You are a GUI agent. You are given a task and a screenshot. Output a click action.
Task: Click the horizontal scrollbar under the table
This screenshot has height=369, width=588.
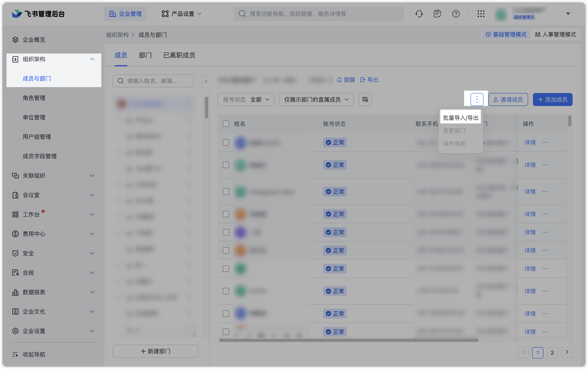(348, 340)
